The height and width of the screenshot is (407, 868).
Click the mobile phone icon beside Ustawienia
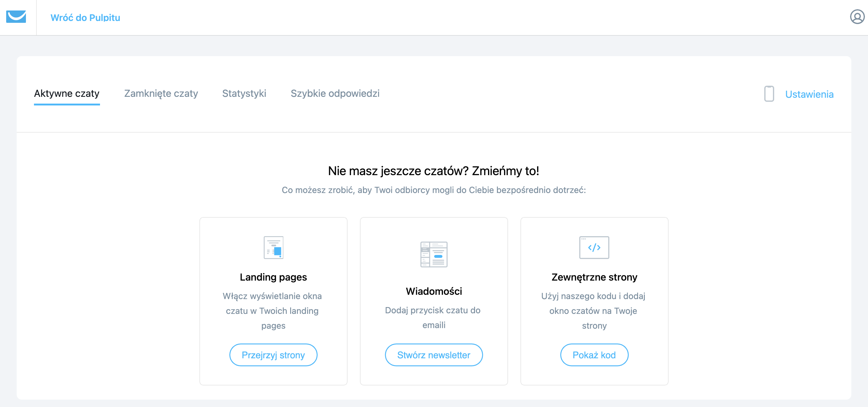tap(769, 94)
